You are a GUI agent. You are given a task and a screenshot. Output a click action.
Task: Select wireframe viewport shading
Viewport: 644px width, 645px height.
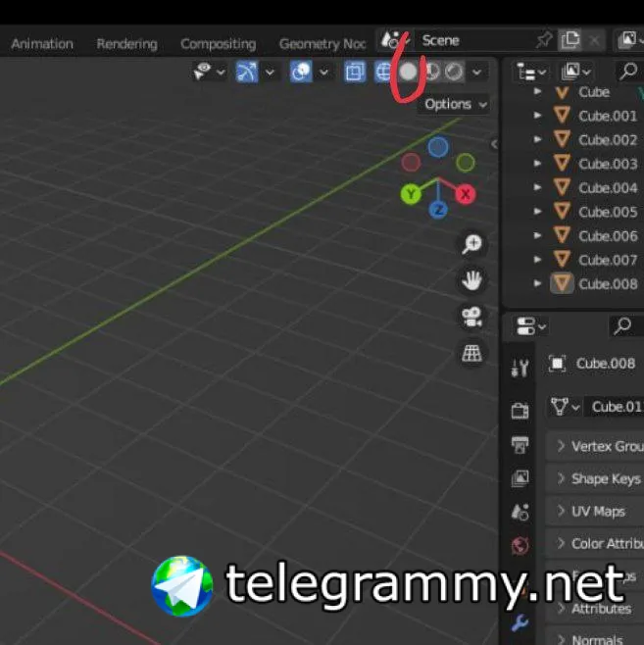[382, 73]
